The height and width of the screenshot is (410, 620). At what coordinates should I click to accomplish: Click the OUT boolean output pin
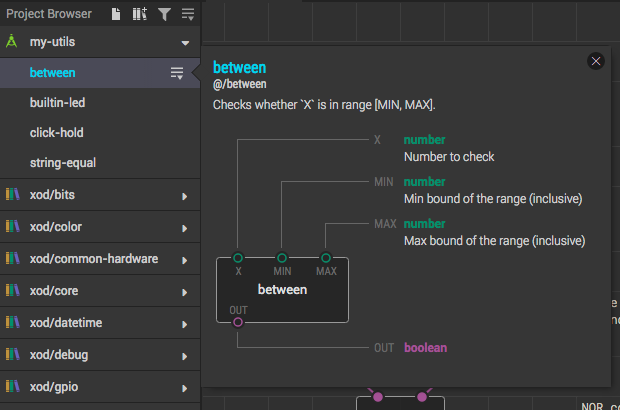click(238, 322)
